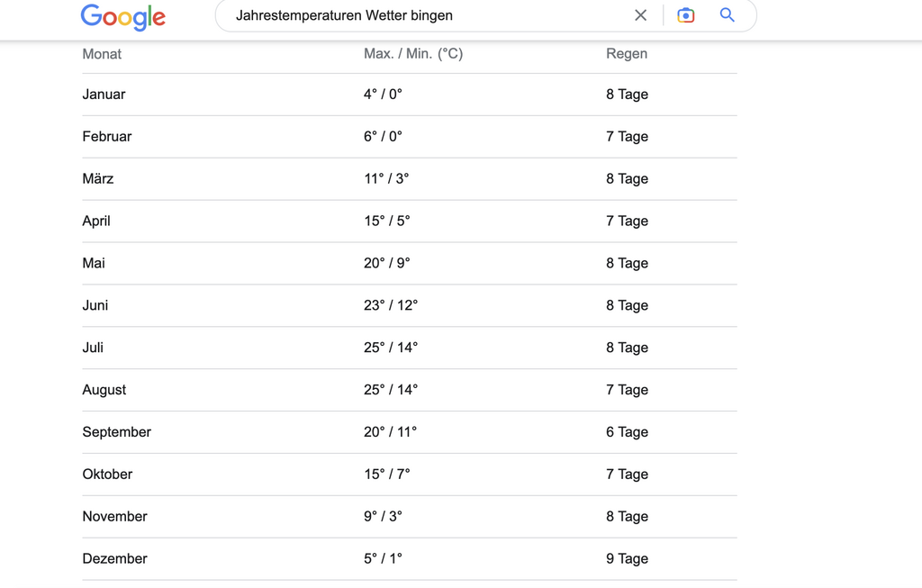Viewport: 922px width, 588px height.
Task: Click Dezember rain value 9 Tage
Action: click(627, 559)
